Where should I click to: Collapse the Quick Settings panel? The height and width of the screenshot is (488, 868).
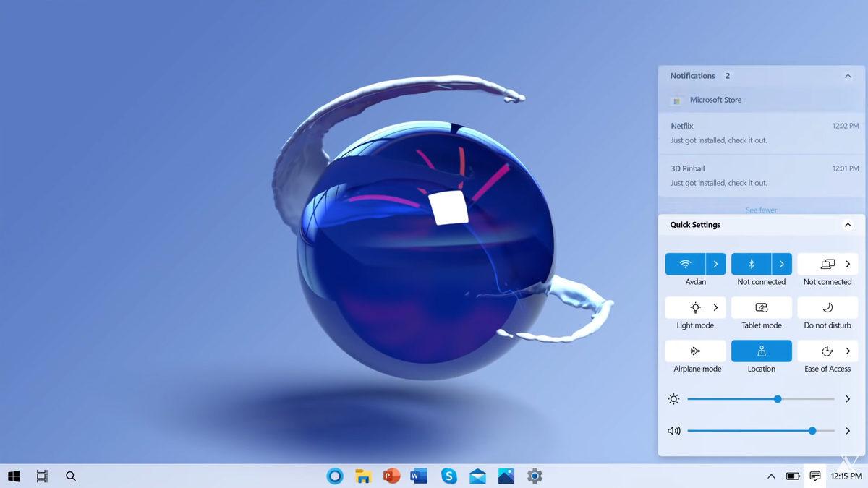[x=847, y=224]
